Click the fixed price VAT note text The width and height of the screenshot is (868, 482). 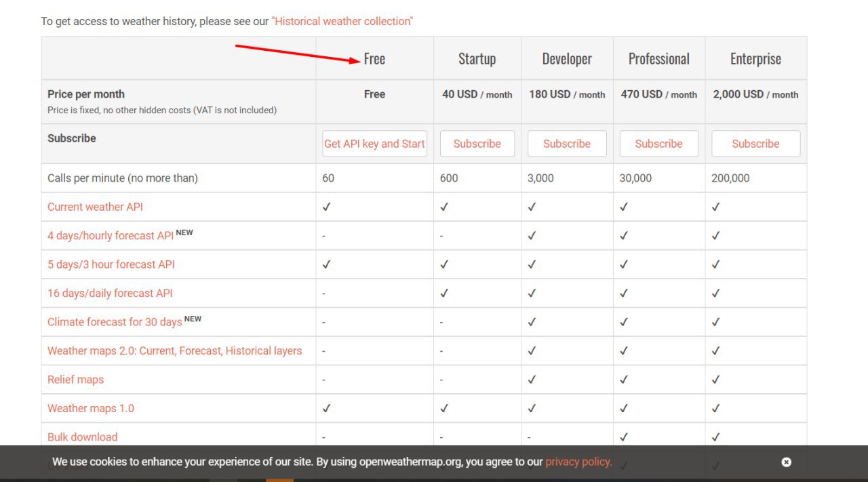click(x=162, y=110)
